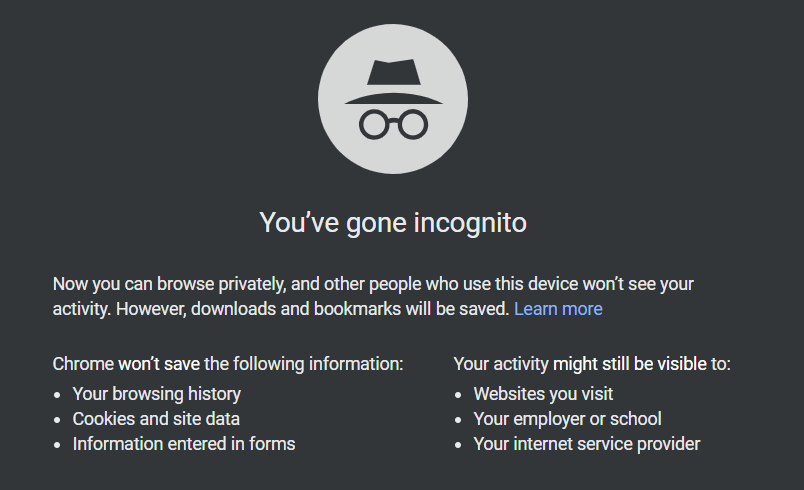Click "Chrome won't save the following information" heading
This screenshot has width=804, height=490.
tap(228, 364)
